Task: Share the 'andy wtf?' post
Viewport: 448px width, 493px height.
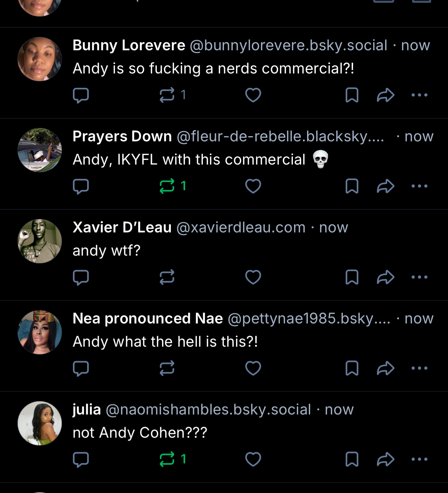Action: point(385,277)
